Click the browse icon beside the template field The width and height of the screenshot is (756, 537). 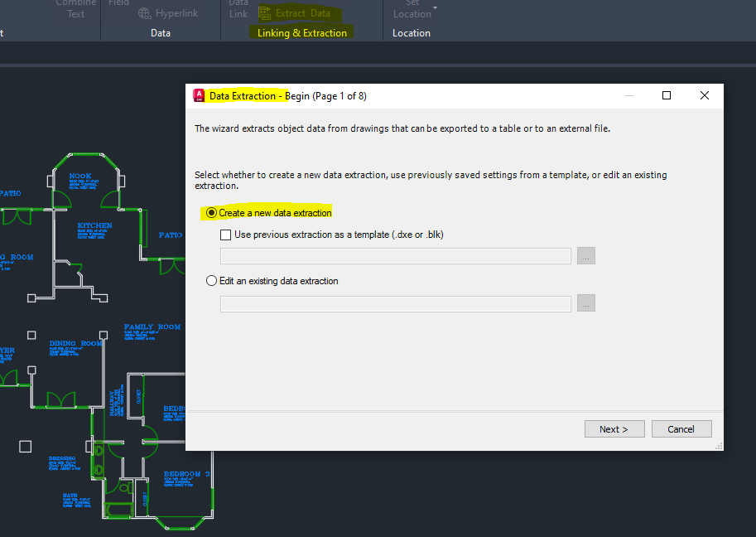(585, 255)
